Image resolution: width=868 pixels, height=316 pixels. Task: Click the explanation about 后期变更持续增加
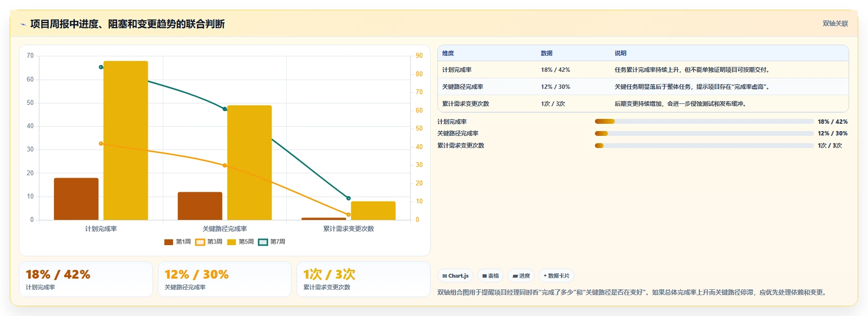(x=681, y=104)
